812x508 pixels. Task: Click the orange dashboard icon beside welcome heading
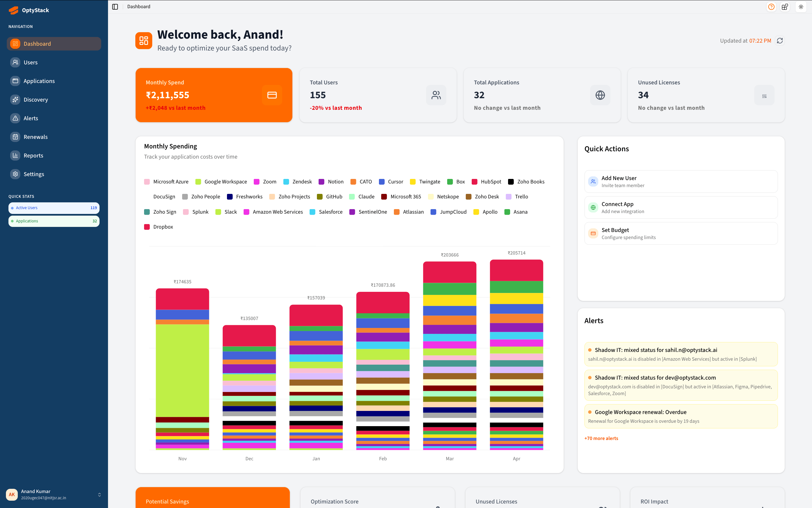click(144, 41)
